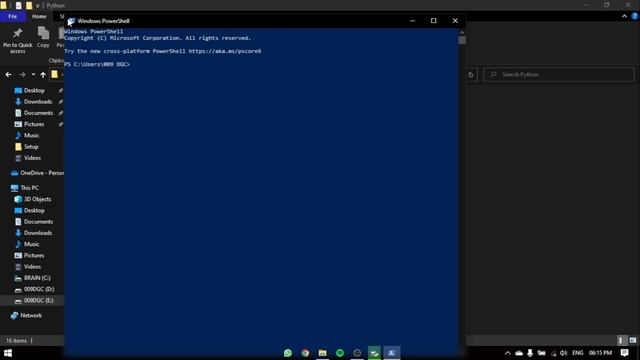Open Customize Quick Access Toolbar dropdown

click(38, 6)
